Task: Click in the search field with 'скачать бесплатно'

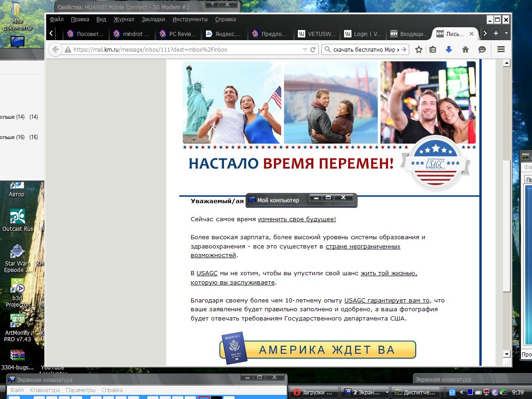Action: 365,49
